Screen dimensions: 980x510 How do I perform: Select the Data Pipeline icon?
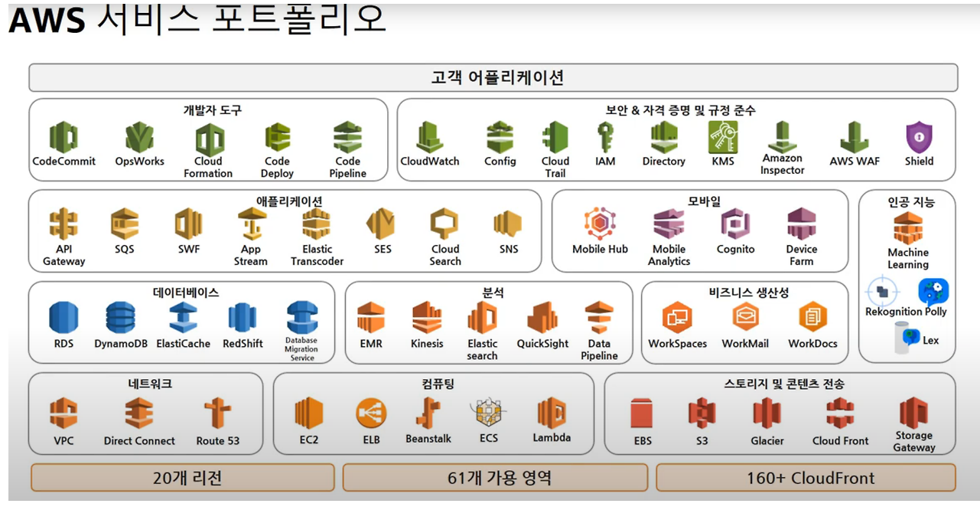tap(599, 318)
